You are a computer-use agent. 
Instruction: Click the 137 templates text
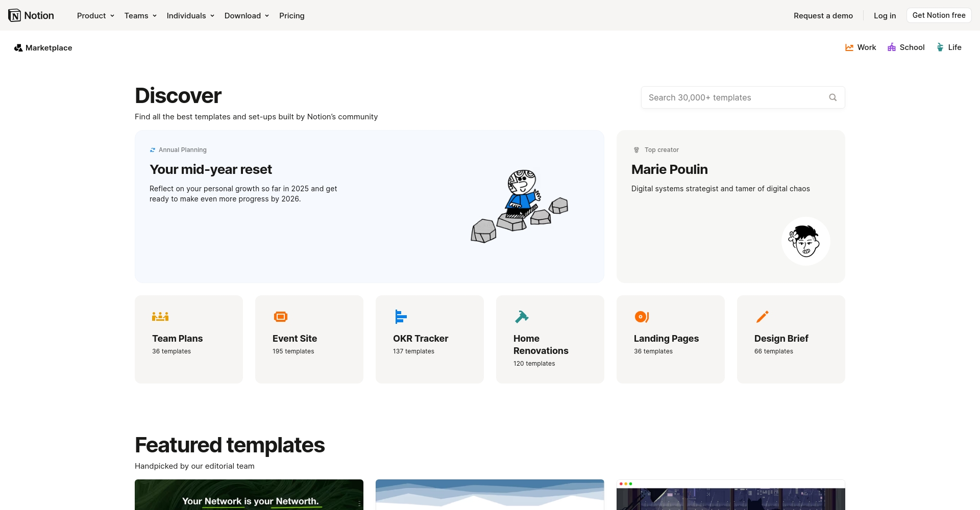point(414,351)
